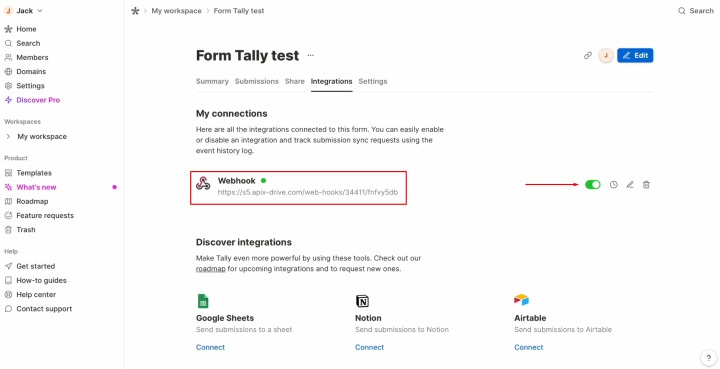
Task: Open the webhook event history clock icon
Action: (613, 184)
